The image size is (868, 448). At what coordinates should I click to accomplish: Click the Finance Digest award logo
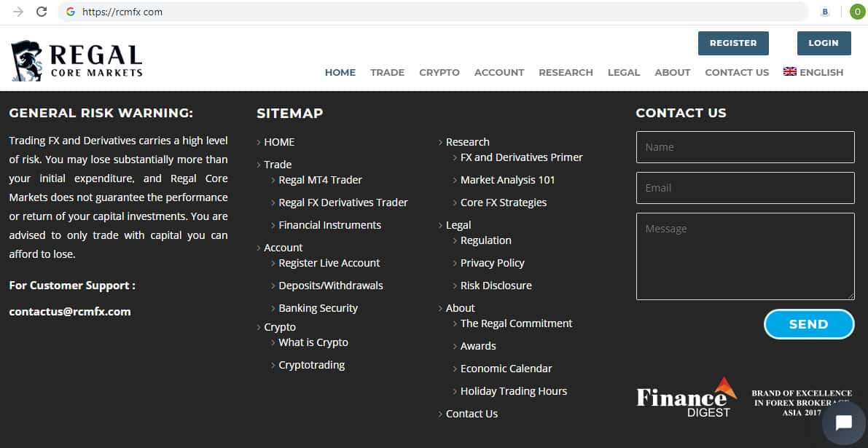(687, 397)
